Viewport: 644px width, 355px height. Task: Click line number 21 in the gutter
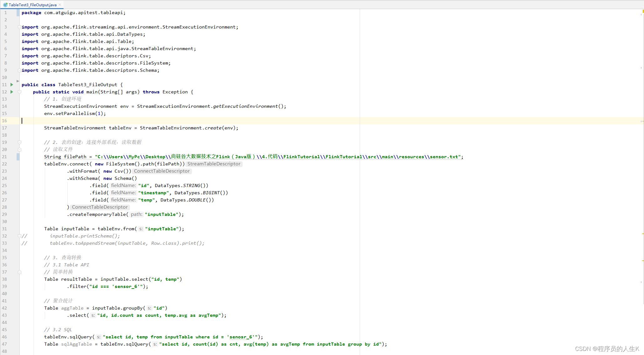5,157
